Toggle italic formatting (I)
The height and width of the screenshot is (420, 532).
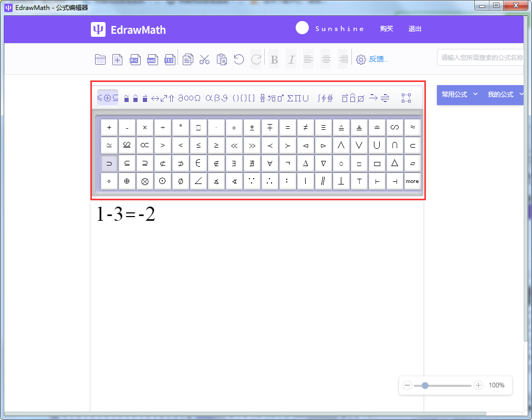tap(291, 59)
